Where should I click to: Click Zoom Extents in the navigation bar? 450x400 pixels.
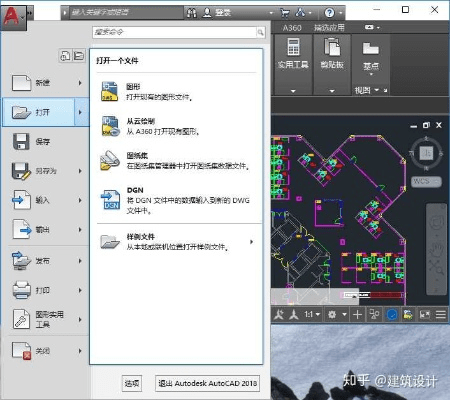pos(437,267)
